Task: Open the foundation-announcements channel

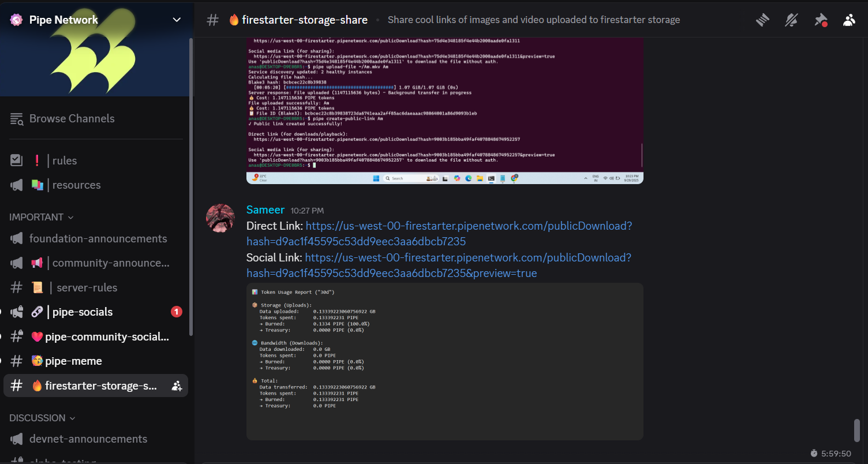Action: coord(98,239)
